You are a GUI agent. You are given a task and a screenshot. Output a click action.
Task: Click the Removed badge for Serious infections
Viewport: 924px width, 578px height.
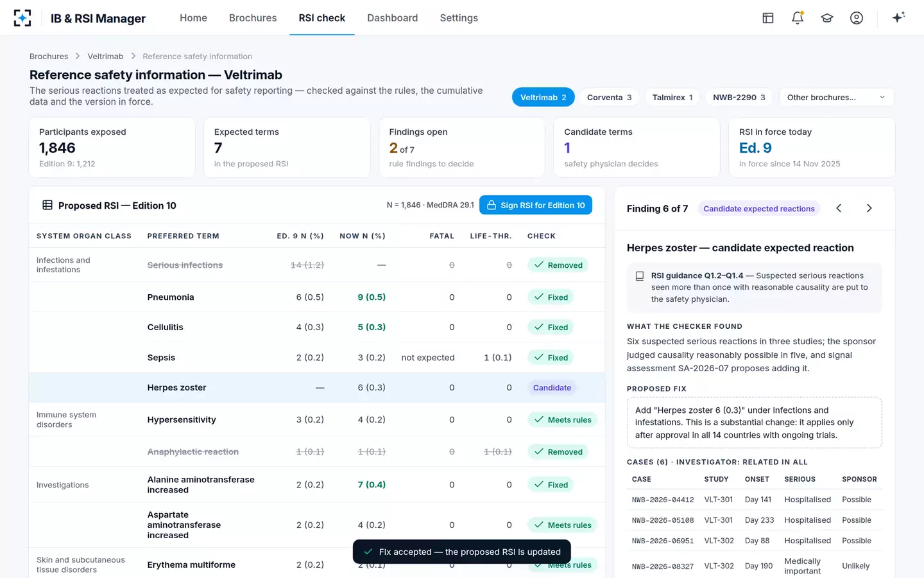tap(558, 265)
